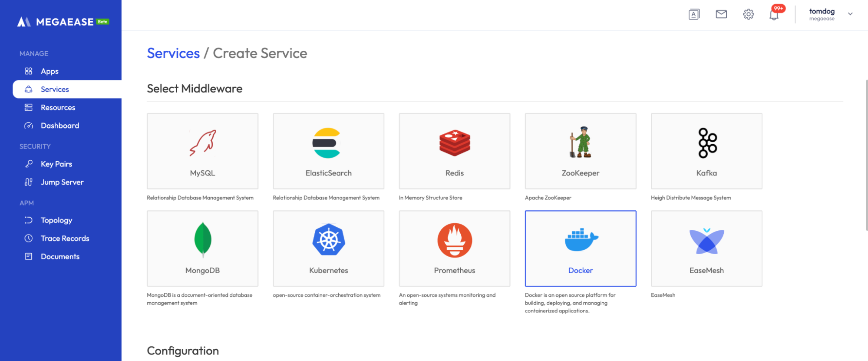
Task: Click 'open-source container-orchestration system' text
Action: click(x=327, y=295)
